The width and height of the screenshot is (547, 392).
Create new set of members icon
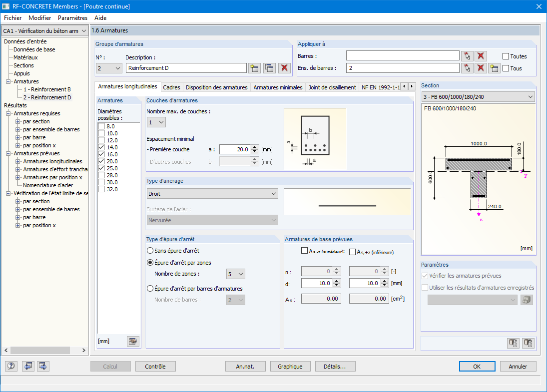click(x=494, y=68)
